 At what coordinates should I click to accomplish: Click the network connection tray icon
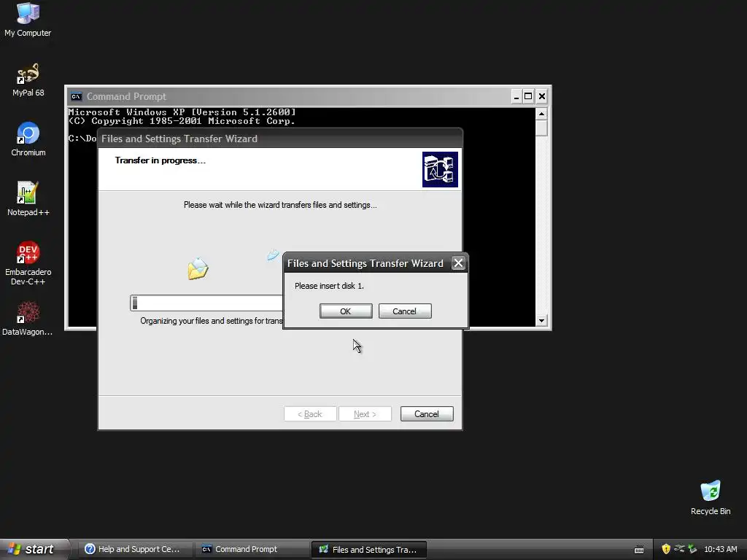click(x=679, y=548)
